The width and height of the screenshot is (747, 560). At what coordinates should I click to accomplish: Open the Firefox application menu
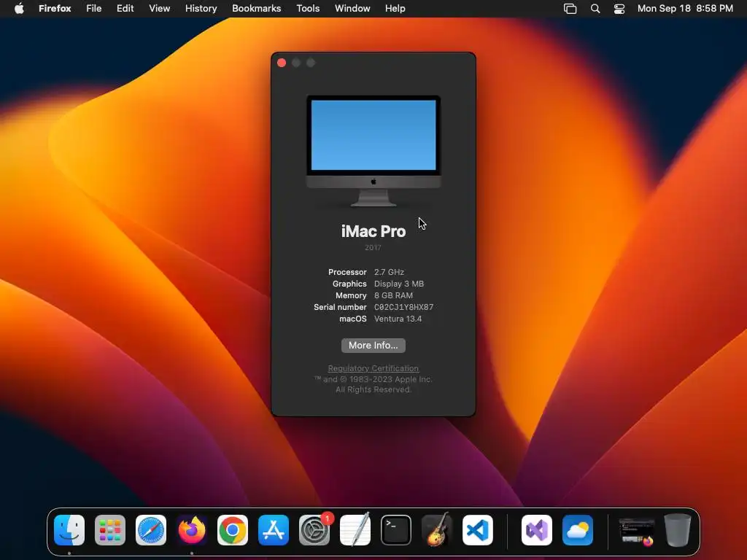pyautogui.click(x=55, y=9)
